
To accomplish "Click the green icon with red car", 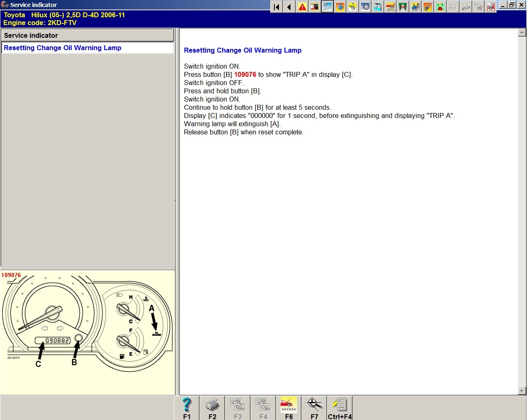I will pyautogui.click(x=441, y=7).
